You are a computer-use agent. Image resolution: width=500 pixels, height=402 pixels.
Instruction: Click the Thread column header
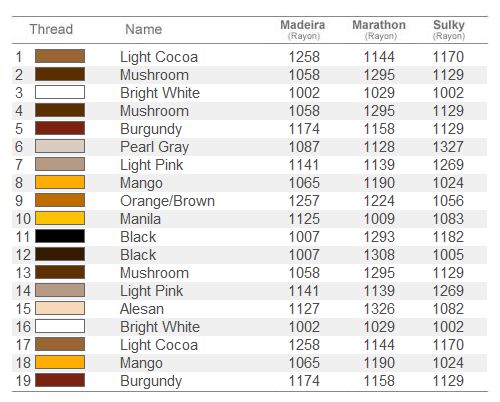[51, 29]
